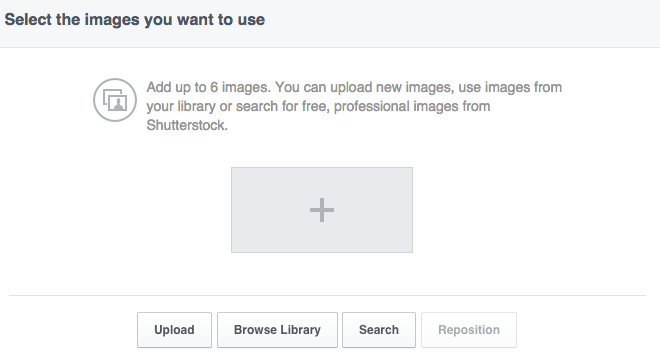660x363 pixels.
Task: Open Browse Library
Action: point(277,330)
